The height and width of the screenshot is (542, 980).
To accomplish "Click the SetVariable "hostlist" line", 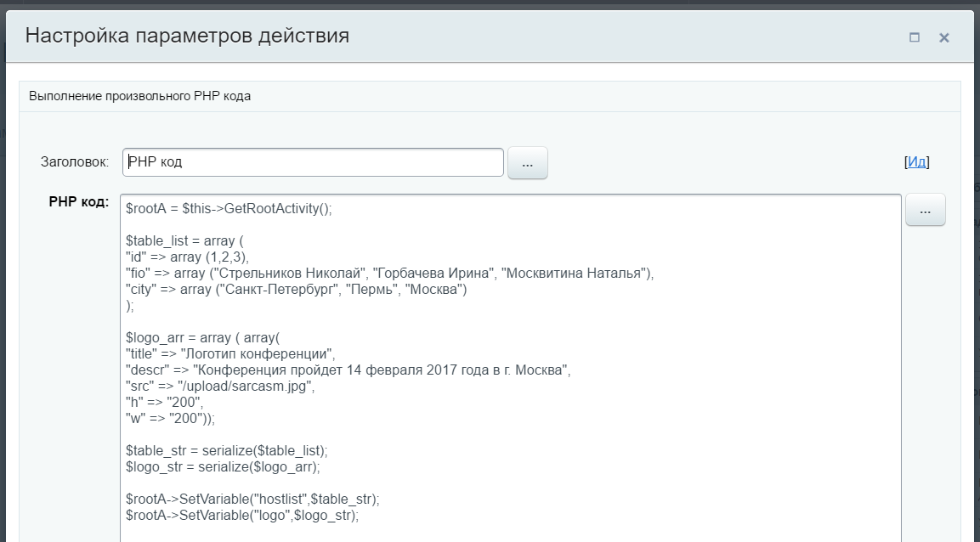I will pyautogui.click(x=252, y=499).
